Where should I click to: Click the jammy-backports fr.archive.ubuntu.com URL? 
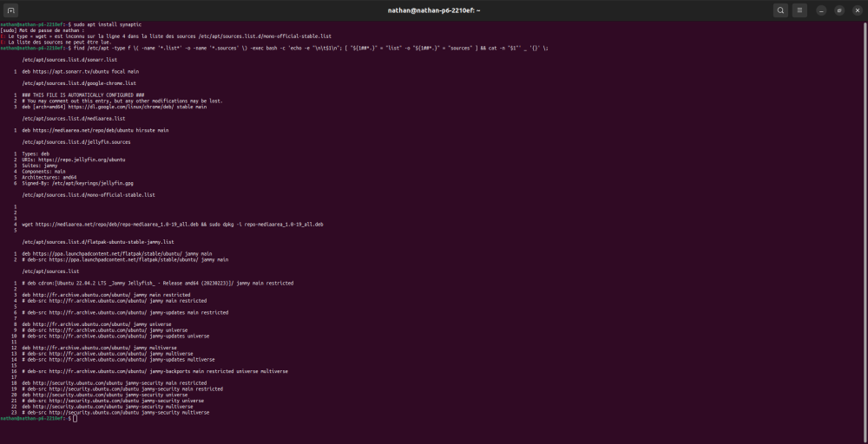click(93, 371)
